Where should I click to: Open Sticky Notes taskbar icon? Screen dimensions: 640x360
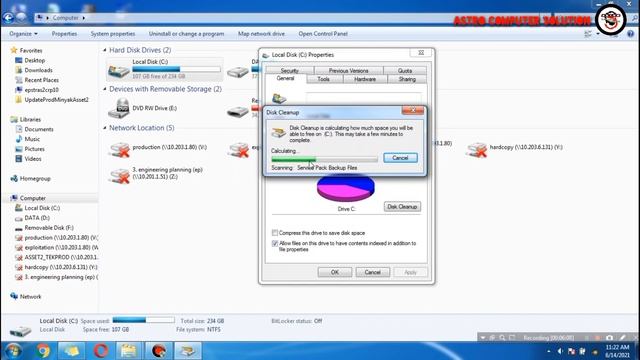71,351
